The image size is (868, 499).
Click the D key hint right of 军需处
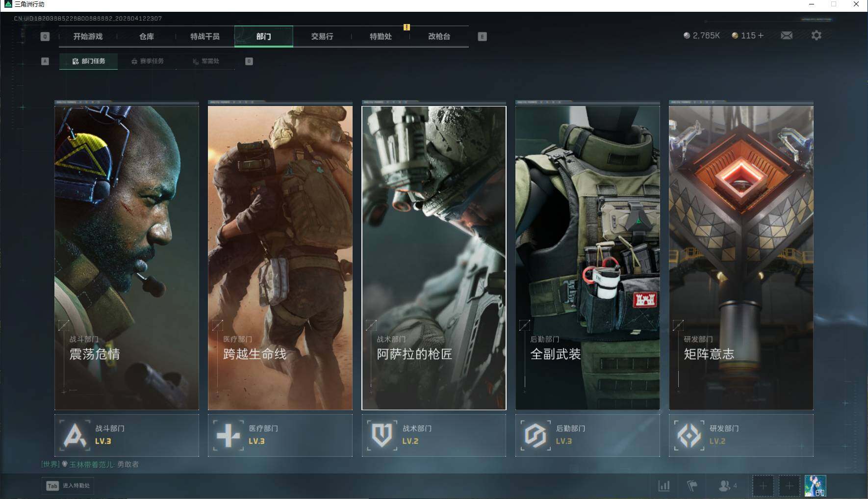click(249, 61)
